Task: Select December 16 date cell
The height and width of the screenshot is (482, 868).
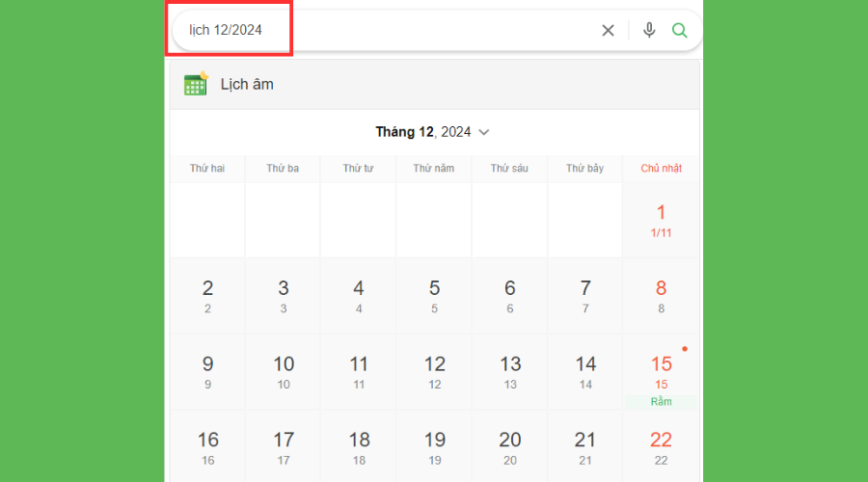Action: click(x=207, y=447)
